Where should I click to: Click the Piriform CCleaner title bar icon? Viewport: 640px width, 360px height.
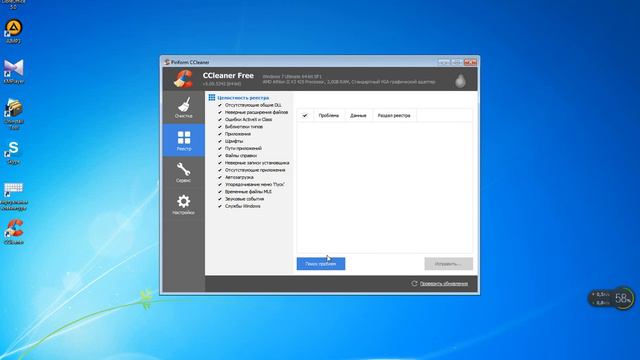pyautogui.click(x=167, y=62)
